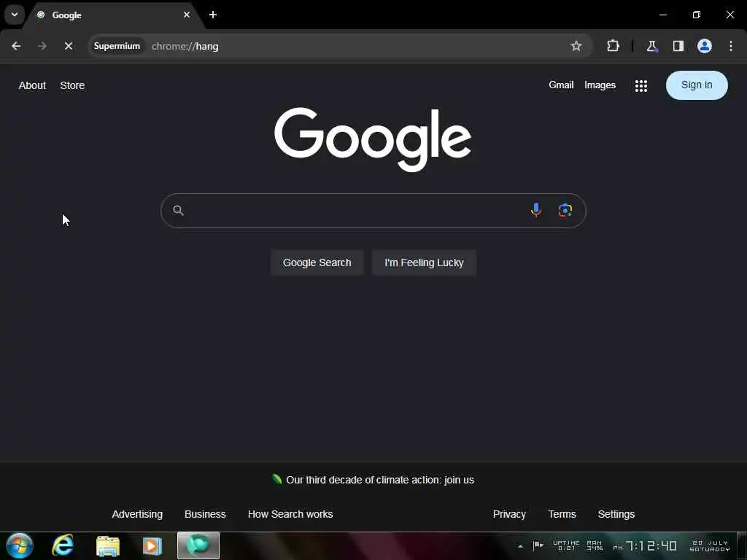Click the Google Search button
The height and width of the screenshot is (560, 747).
coord(317,262)
